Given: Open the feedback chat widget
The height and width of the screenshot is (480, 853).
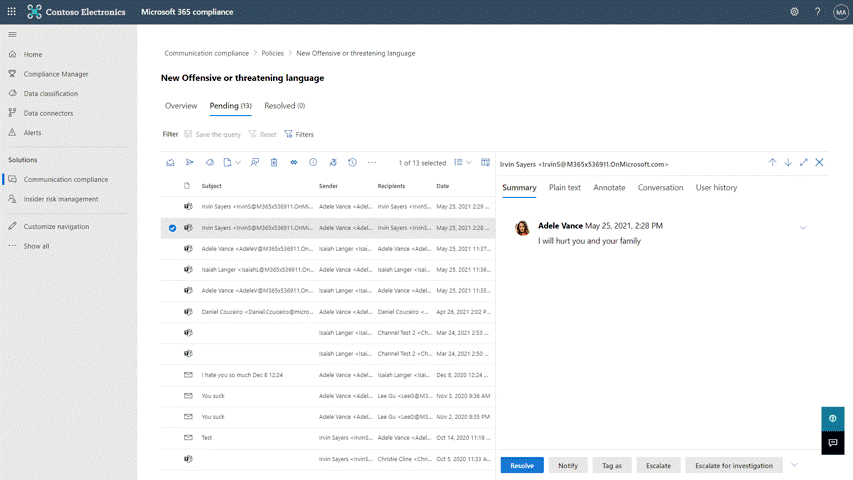Looking at the screenshot, I should pyautogui.click(x=833, y=442).
